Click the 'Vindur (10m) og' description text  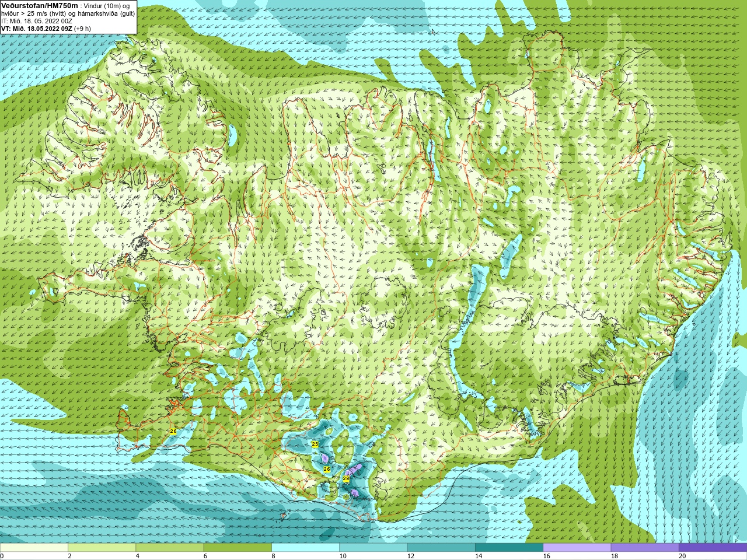[106, 6]
